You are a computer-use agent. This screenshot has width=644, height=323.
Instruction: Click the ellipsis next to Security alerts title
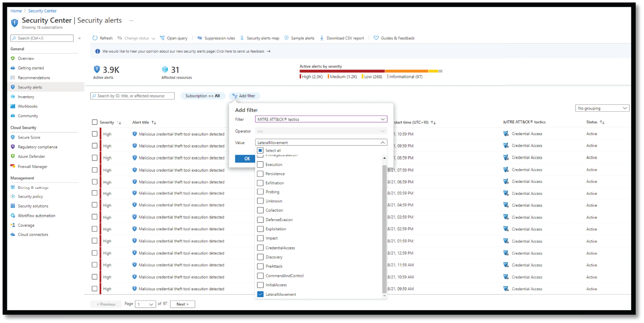[131, 20]
